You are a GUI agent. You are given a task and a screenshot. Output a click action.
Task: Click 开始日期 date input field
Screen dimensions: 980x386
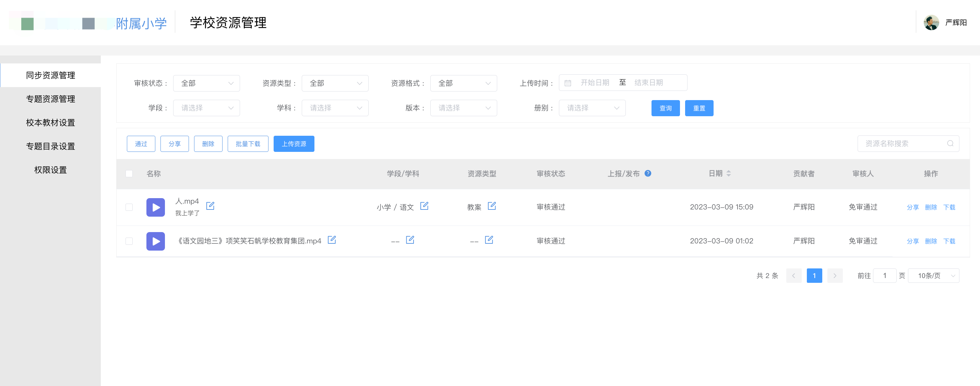(x=595, y=83)
